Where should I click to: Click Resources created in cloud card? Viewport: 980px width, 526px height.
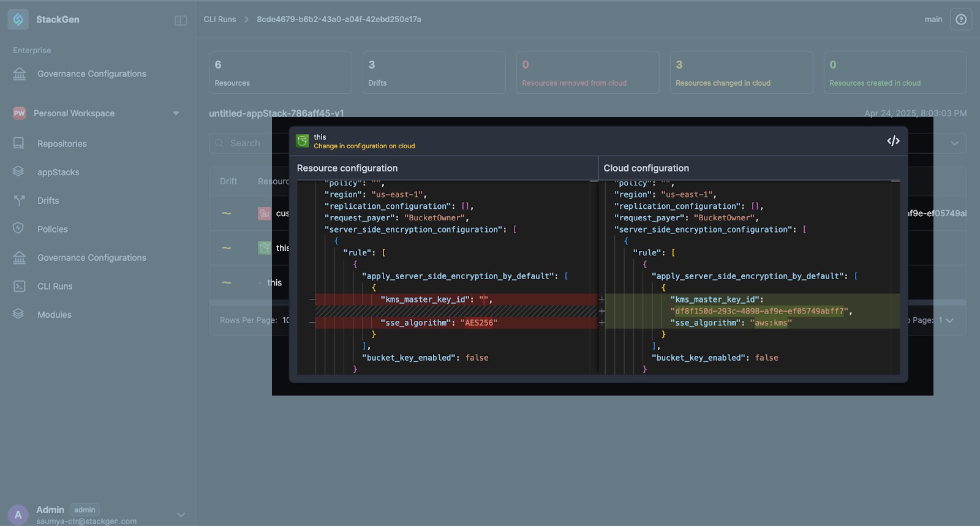coord(895,72)
